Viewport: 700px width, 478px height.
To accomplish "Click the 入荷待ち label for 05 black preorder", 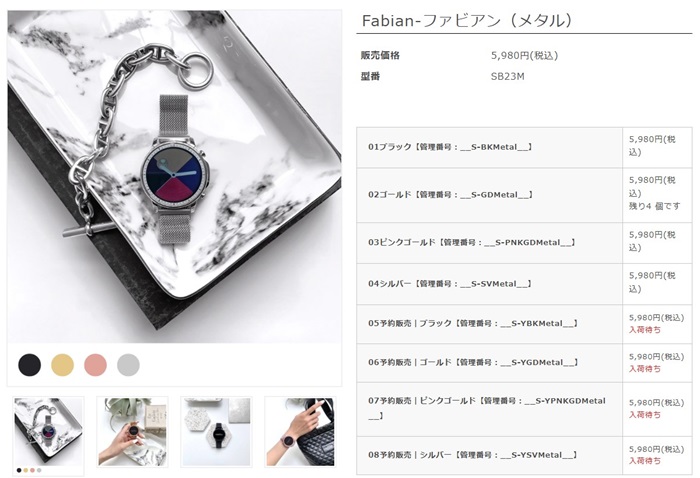I will pos(645,330).
